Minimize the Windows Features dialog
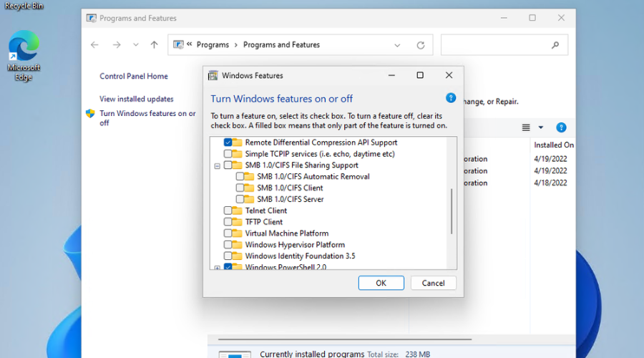 (391, 75)
